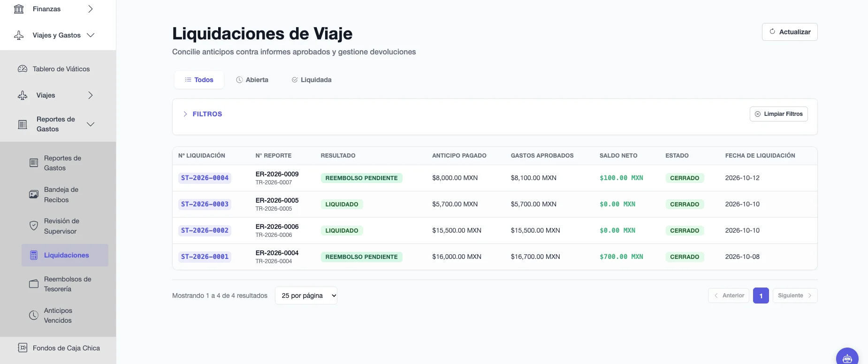Open settlement ST-2026-0003 link
The height and width of the screenshot is (364, 868).
(205, 204)
